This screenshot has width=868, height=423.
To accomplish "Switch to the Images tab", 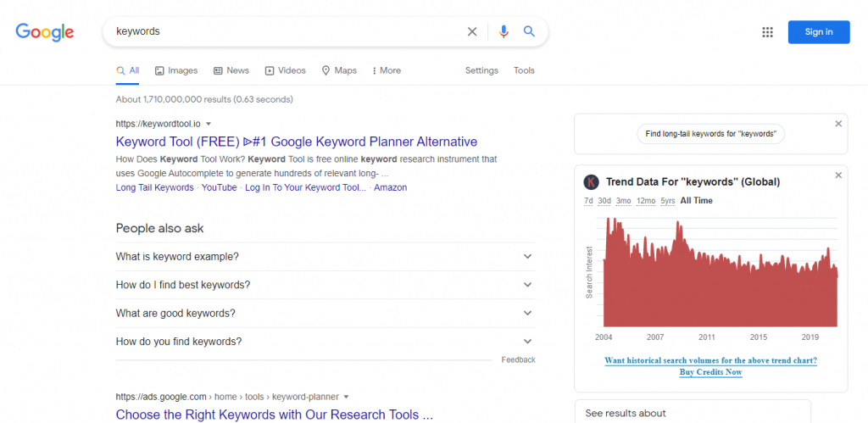I will (176, 71).
